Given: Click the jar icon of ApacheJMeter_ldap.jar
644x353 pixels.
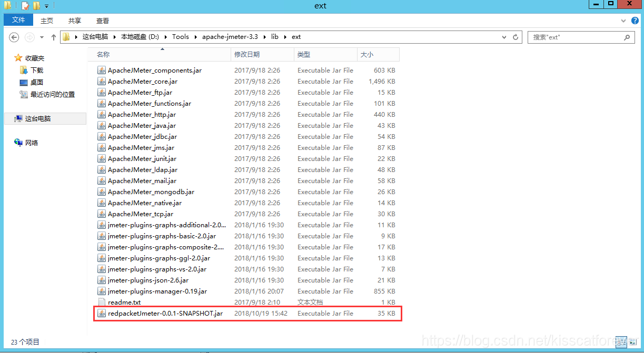Looking at the screenshot, I should tap(102, 169).
